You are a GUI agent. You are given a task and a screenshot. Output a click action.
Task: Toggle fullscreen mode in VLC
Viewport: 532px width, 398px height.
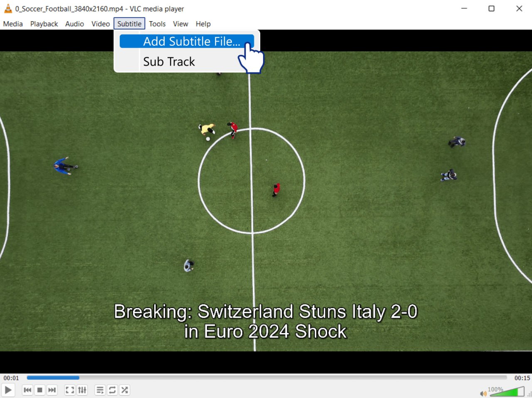[x=69, y=390]
